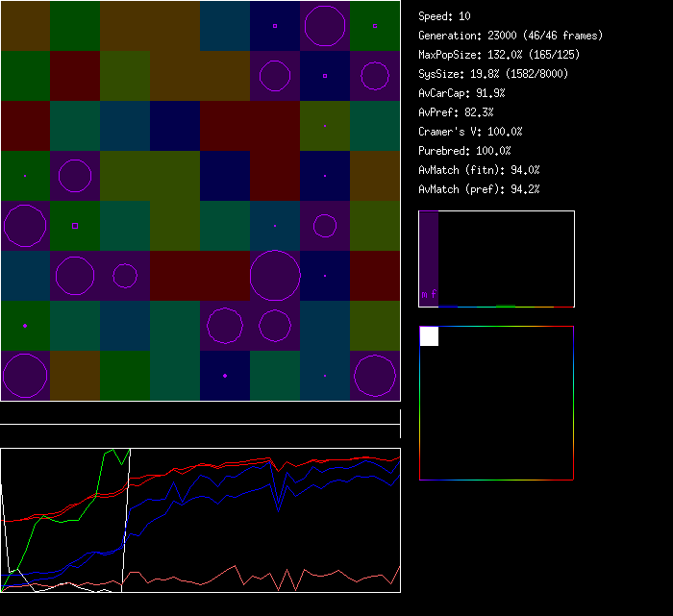
Task: Click the largest magenta circle in the grid
Action: pos(275,276)
